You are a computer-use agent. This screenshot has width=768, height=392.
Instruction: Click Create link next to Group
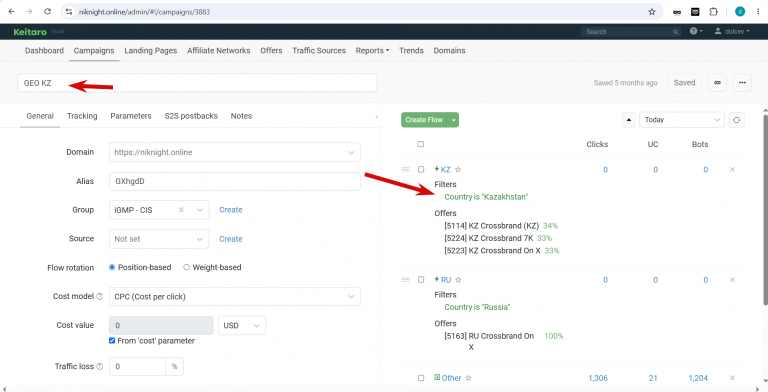(x=231, y=210)
